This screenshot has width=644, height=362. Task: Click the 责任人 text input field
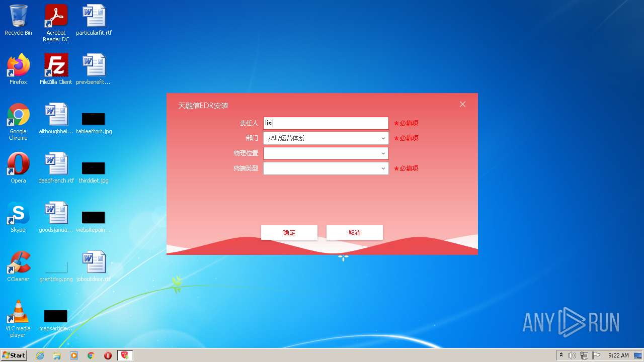tap(326, 123)
